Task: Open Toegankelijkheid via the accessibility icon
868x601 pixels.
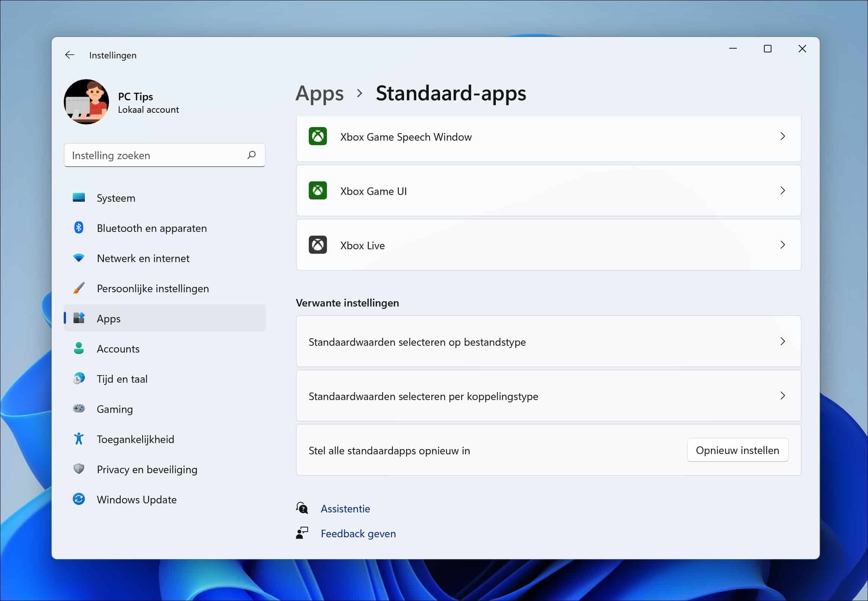Action: tap(79, 439)
